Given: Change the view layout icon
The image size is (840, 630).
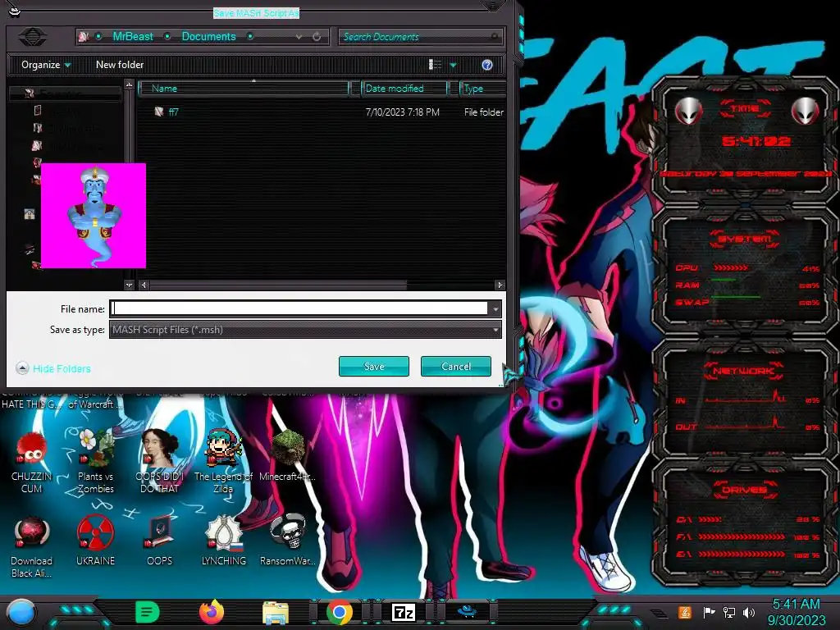Looking at the screenshot, I should point(435,65).
